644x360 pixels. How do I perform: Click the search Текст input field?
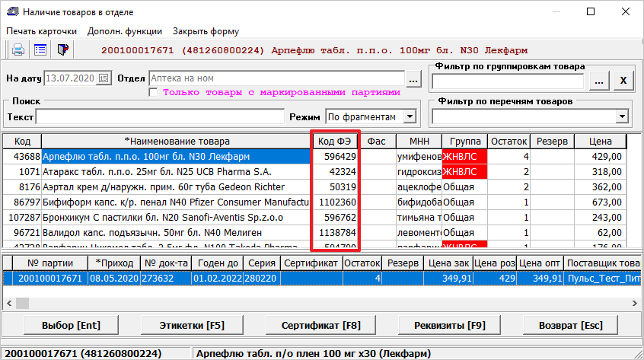(x=160, y=116)
